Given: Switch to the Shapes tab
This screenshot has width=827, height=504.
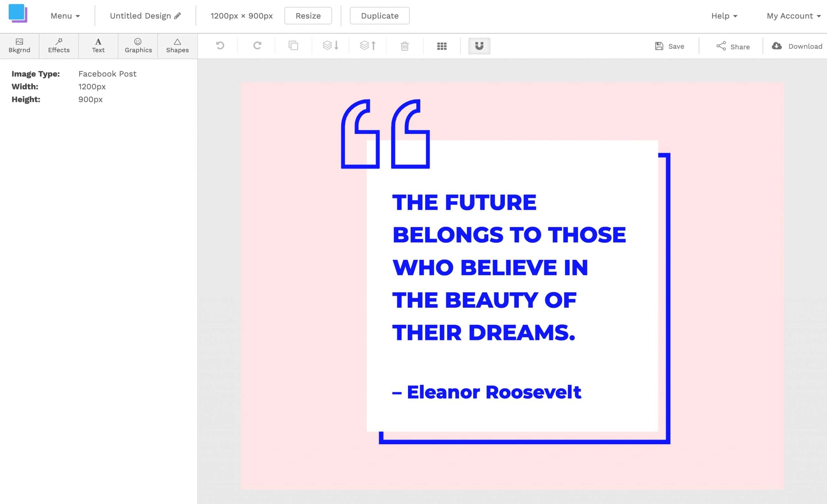Looking at the screenshot, I should [x=177, y=46].
